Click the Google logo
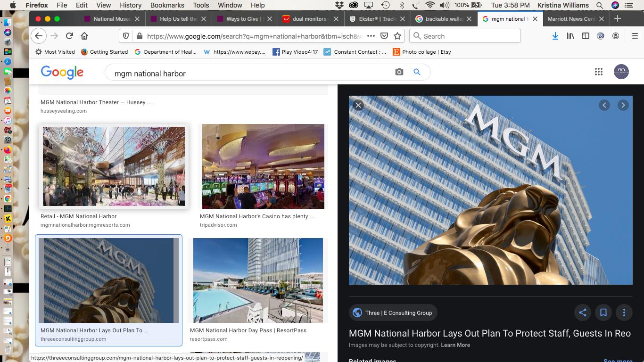The image size is (644, 362). [62, 72]
